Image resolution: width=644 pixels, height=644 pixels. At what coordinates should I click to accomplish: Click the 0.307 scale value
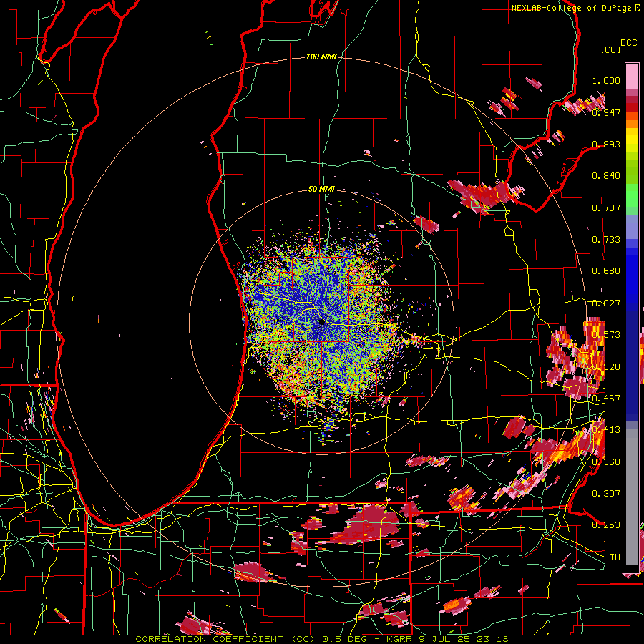(606, 493)
